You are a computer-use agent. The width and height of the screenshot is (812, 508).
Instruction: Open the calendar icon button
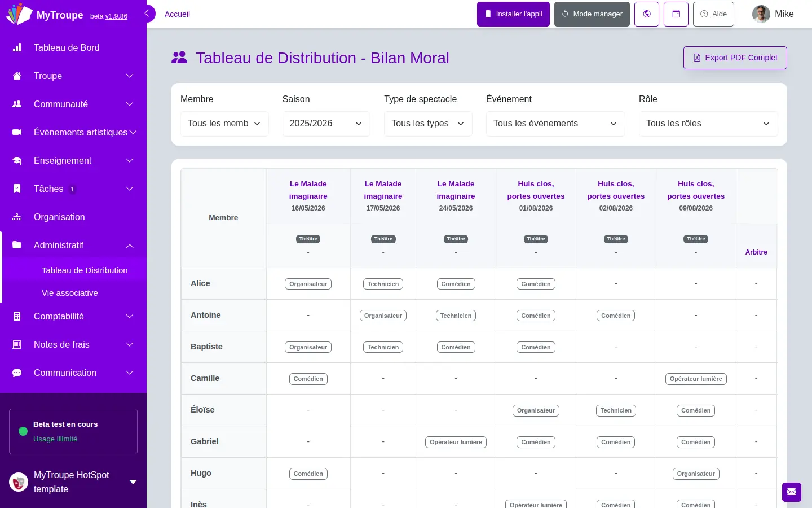[x=676, y=14]
